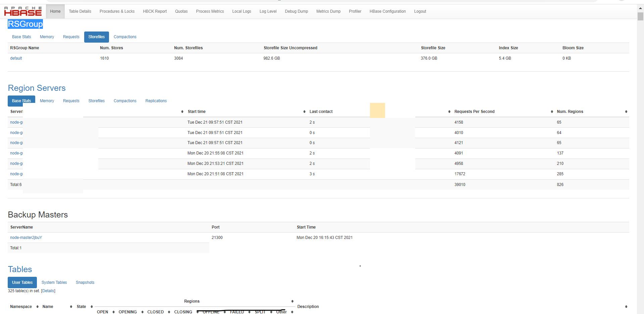The height and width of the screenshot is (314, 644).
Task: Open the Metrics Dump page
Action: 328,11
